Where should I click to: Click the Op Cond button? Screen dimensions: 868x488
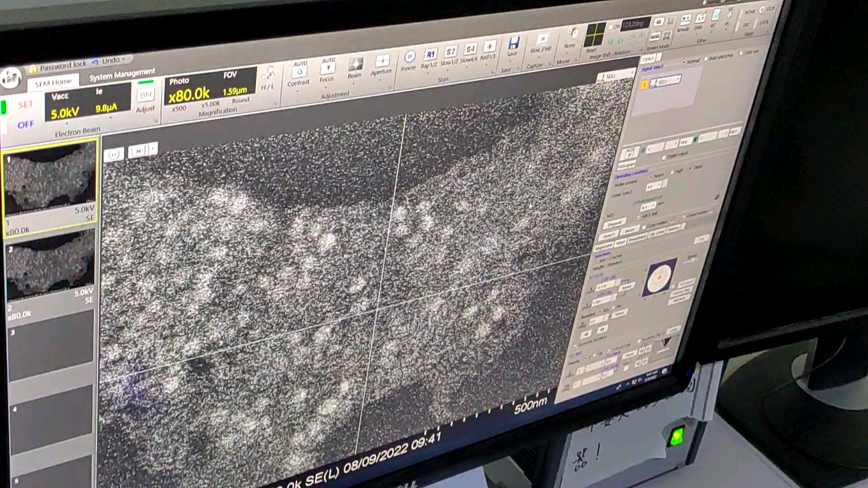click(657, 234)
